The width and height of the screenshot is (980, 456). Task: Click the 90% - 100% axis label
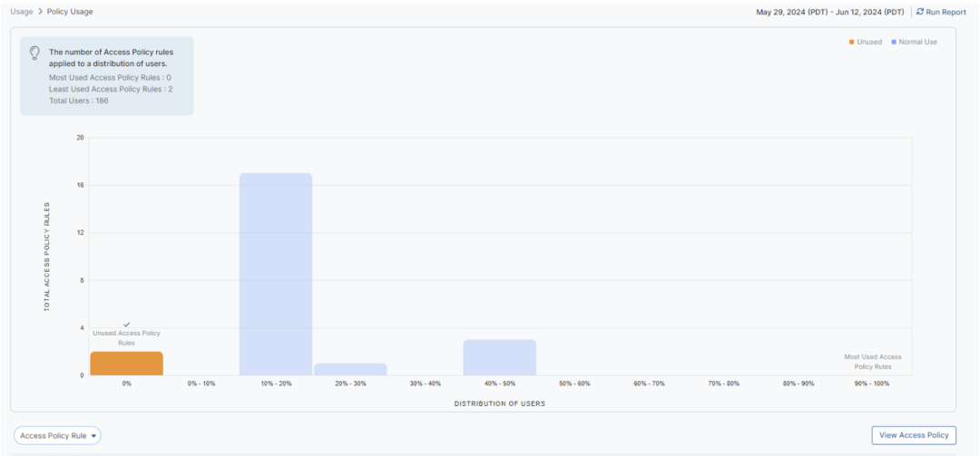click(872, 383)
